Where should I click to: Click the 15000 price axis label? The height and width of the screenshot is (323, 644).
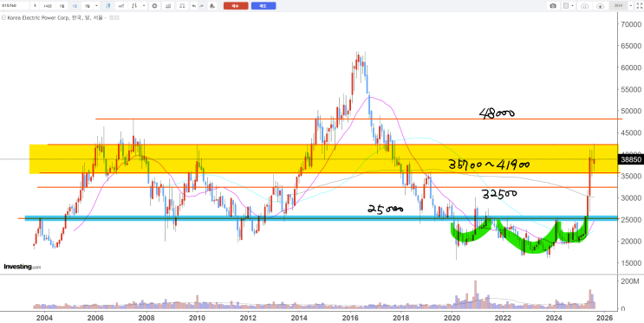(631, 262)
